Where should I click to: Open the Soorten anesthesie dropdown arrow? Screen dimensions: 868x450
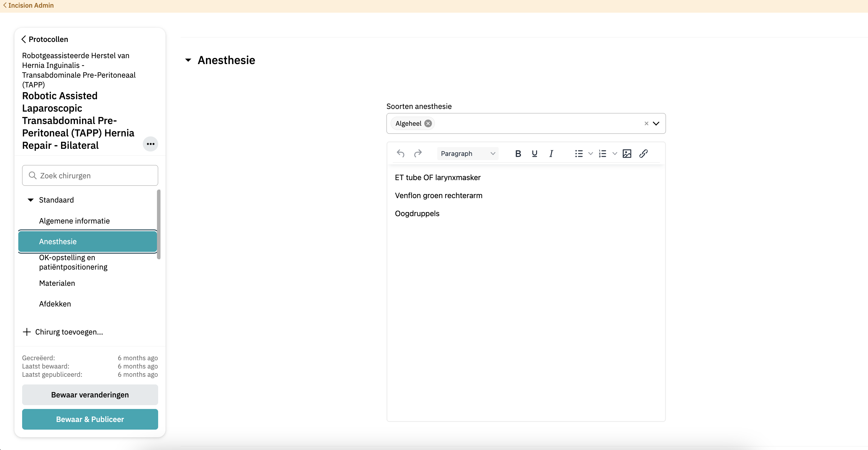pos(656,123)
